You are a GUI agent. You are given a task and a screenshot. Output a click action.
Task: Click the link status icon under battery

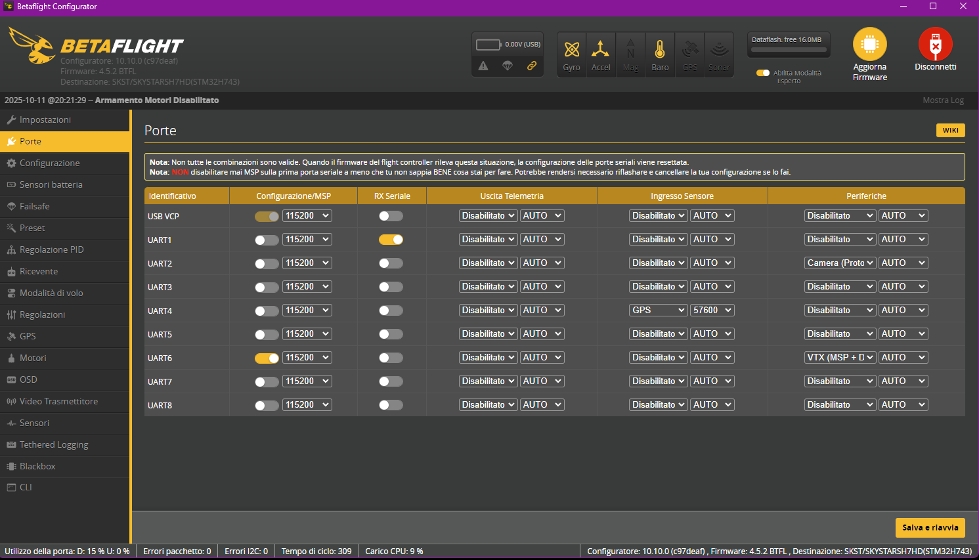click(x=532, y=66)
